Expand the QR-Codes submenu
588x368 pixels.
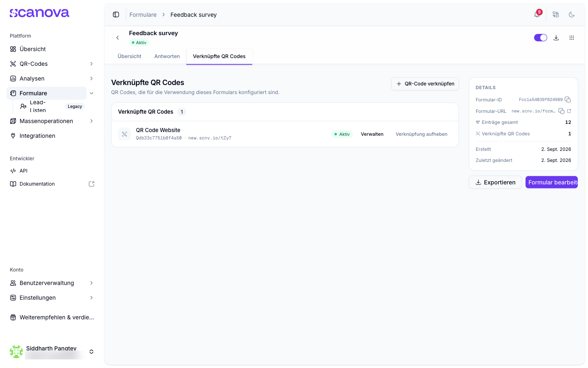[x=91, y=64]
